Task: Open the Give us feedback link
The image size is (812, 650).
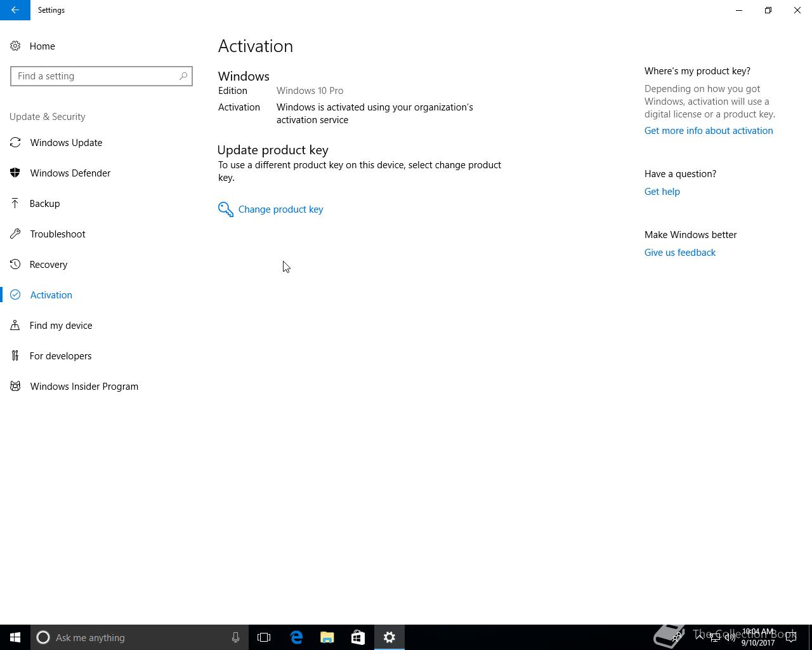Action: point(680,253)
